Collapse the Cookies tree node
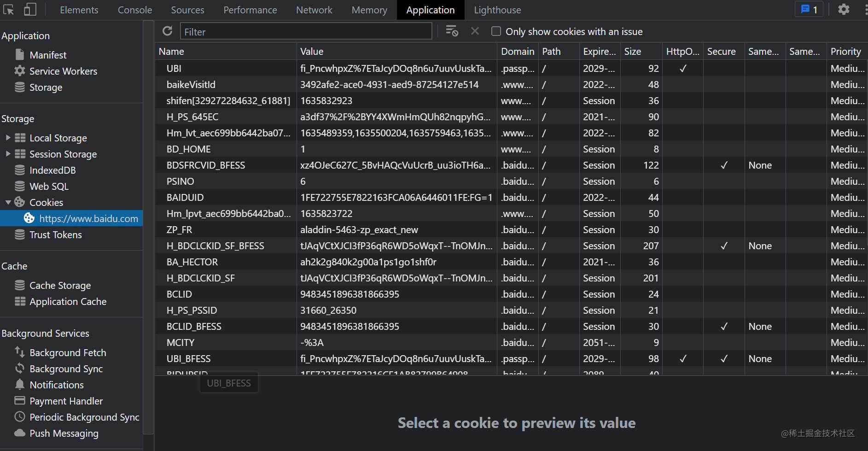 [8, 202]
